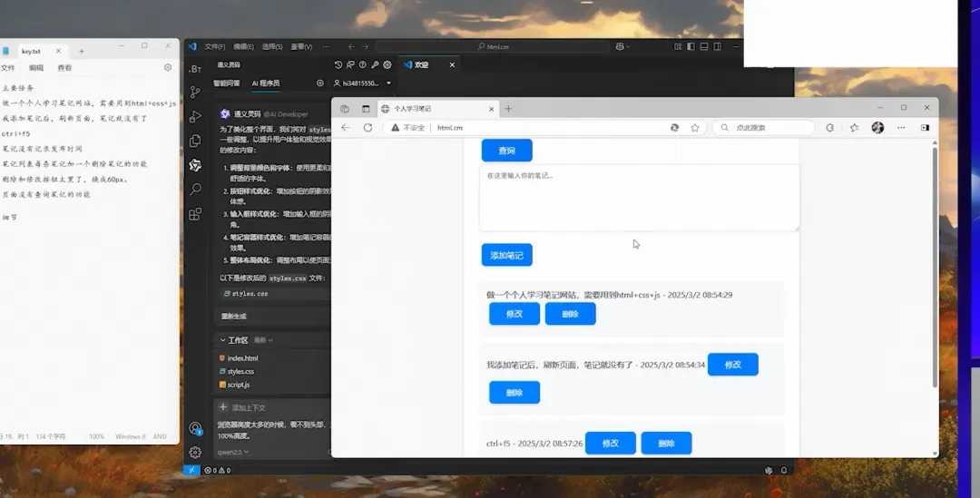Switch to 智能问答 tab
This screenshot has width=980, height=498.
coord(226,83)
